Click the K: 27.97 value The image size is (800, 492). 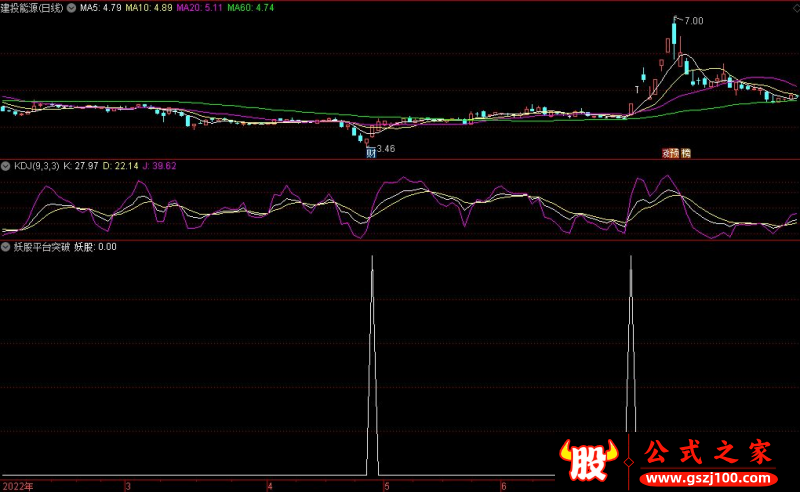click(x=81, y=166)
